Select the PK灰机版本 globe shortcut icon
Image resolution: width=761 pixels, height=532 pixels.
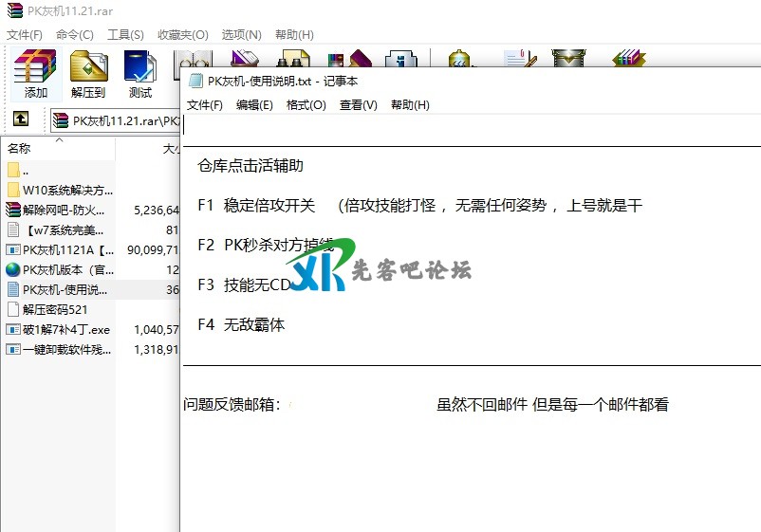(x=13, y=269)
